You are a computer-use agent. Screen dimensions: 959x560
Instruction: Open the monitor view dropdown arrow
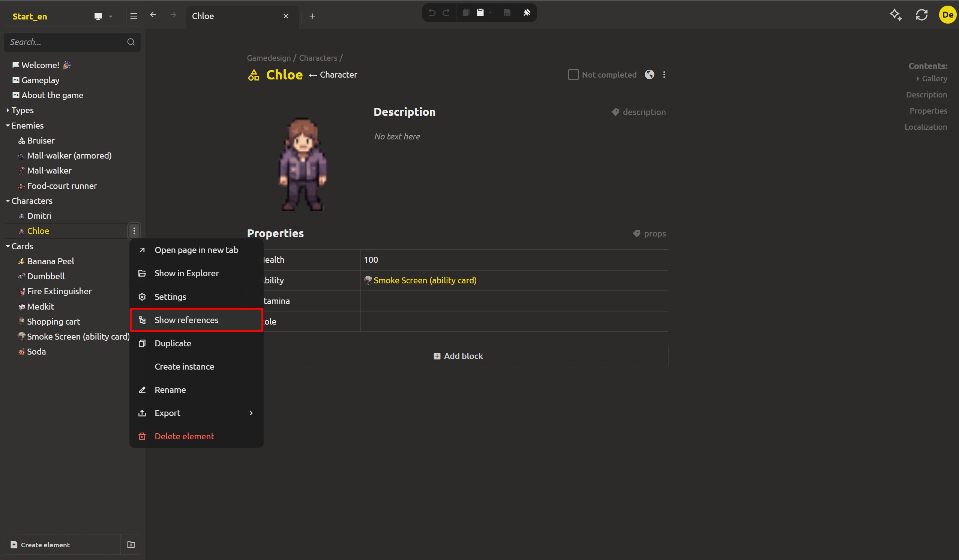(x=111, y=16)
